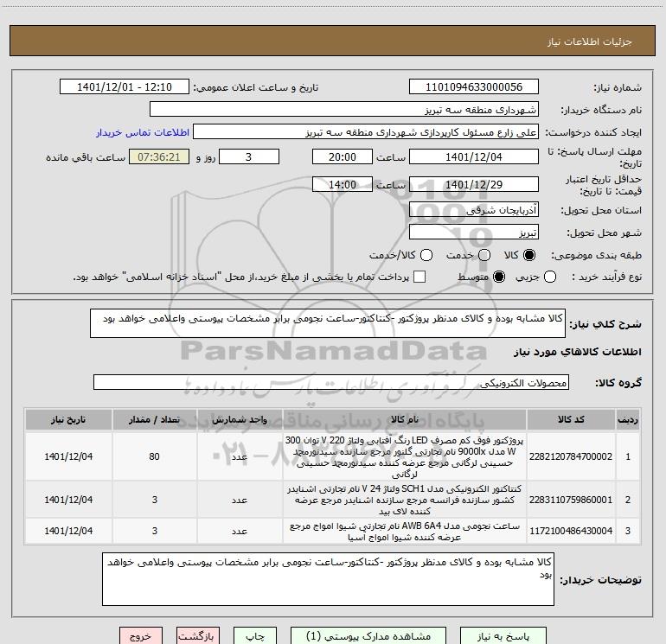The image size is (666, 644).
Task: Click the تعداد / مقدار column header
Action: click(155, 419)
